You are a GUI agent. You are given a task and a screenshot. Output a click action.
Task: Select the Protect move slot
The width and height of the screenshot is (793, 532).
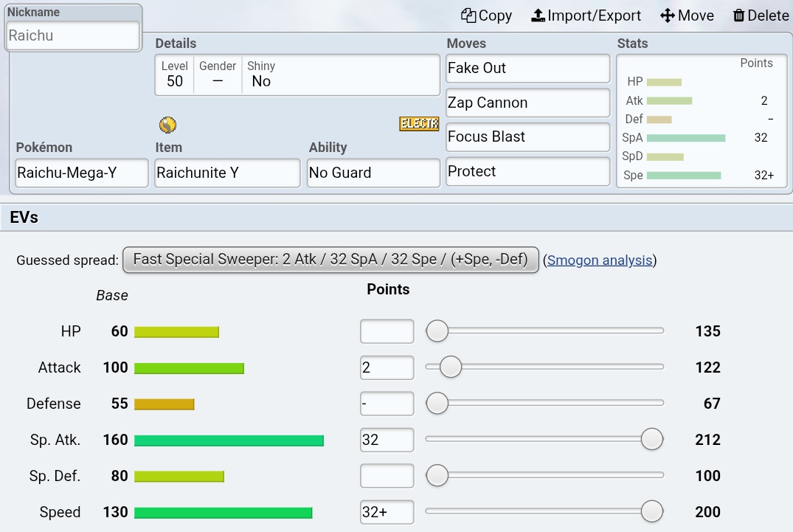click(x=528, y=171)
